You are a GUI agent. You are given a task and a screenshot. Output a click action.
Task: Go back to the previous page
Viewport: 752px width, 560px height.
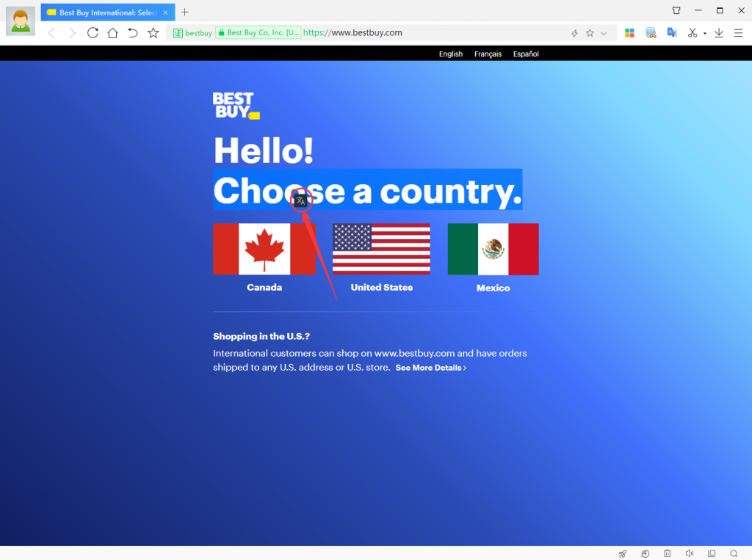(52, 32)
